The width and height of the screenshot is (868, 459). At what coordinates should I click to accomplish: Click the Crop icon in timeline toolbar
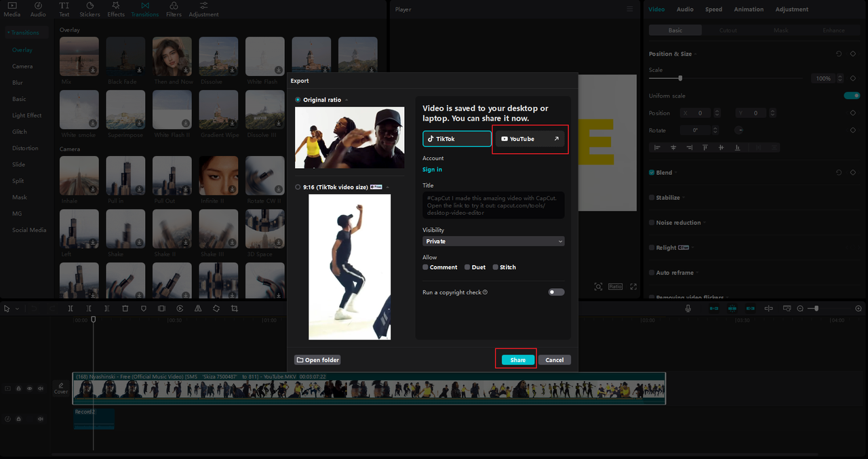coord(234,308)
